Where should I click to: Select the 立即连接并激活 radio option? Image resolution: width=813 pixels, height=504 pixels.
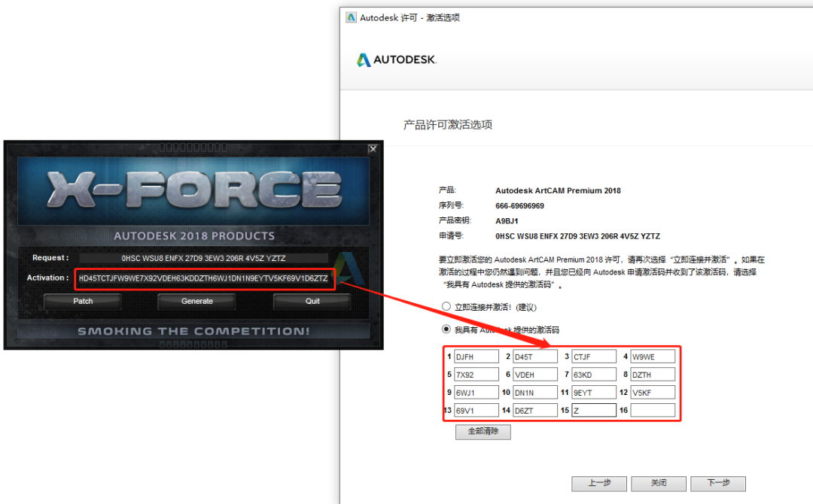[x=446, y=307]
